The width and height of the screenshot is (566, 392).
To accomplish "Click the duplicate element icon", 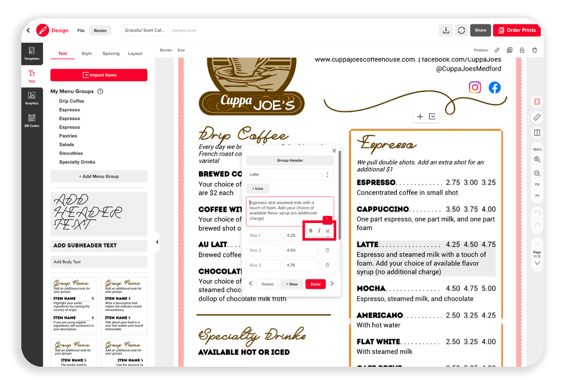I will click(510, 50).
